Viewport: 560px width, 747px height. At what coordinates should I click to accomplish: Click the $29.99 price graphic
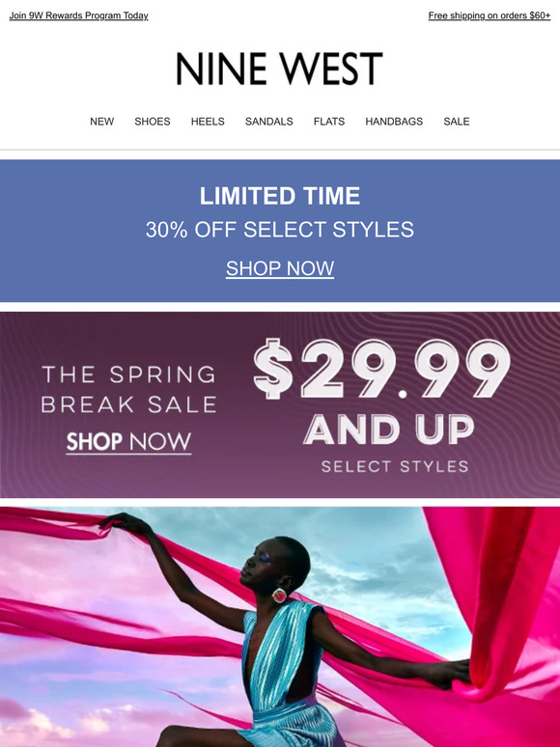click(x=381, y=369)
